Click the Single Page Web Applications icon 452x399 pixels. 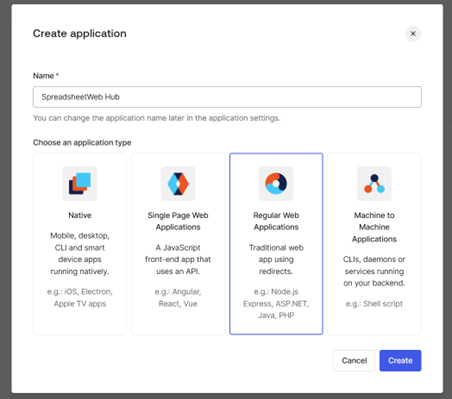(x=178, y=184)
